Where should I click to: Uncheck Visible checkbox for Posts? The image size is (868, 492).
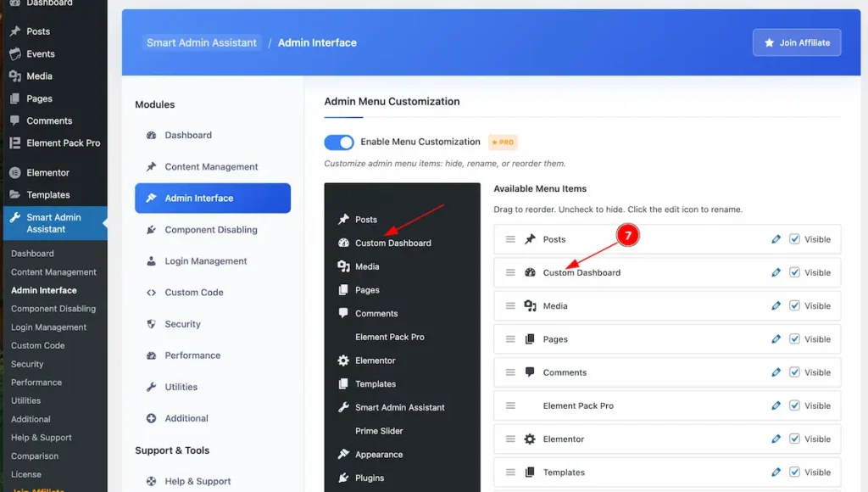click(794, 239)
